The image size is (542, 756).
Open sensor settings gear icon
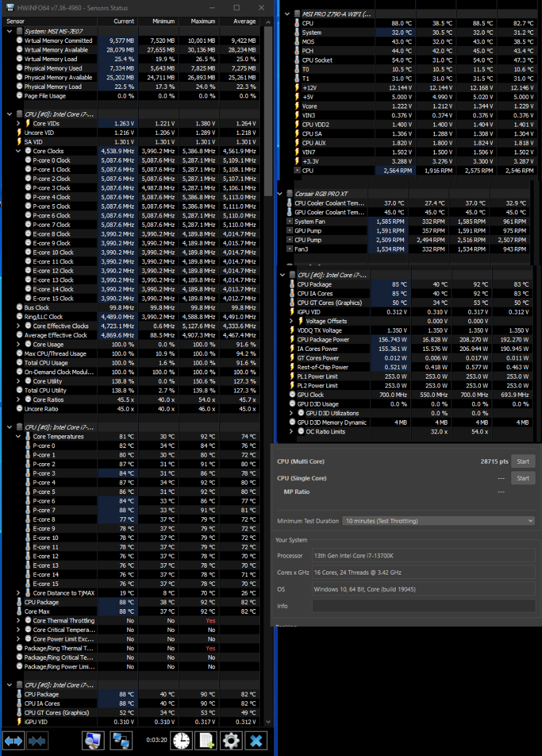click(x=230, y=740)
